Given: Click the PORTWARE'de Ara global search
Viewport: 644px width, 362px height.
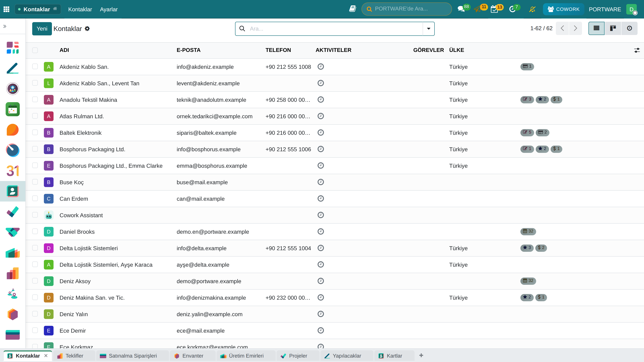Looking at the screenshot, I should tap(407, 9).
